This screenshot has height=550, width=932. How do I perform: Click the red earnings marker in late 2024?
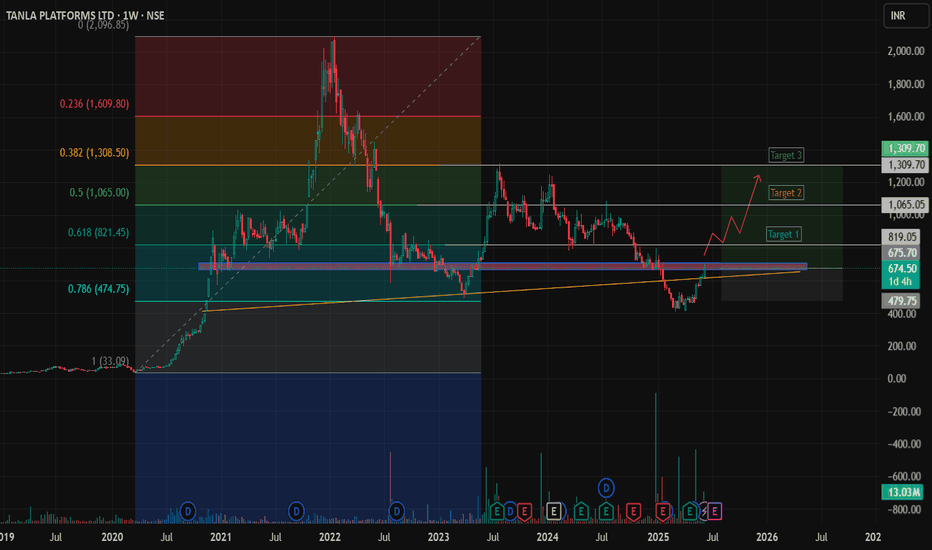pos(633,511)
